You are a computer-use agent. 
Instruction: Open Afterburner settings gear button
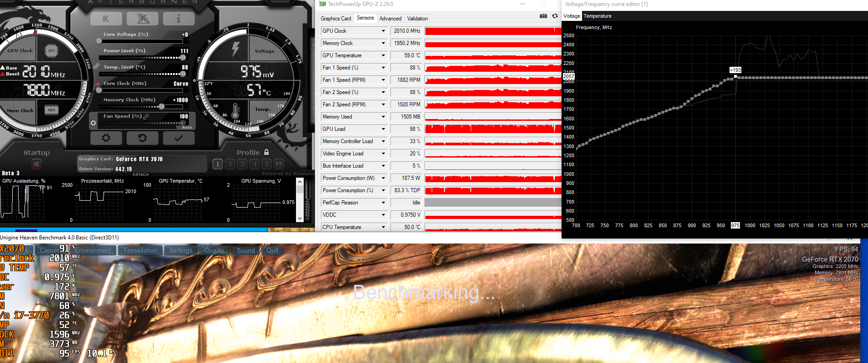tap(106, 138)
